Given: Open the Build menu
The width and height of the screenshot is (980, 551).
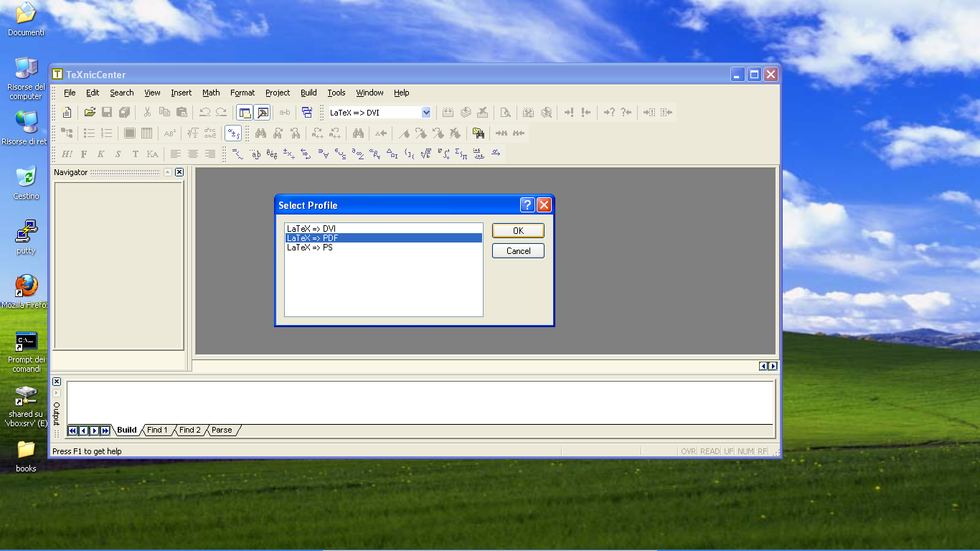Looking at the screenshot, I should [x=308, y=93].
